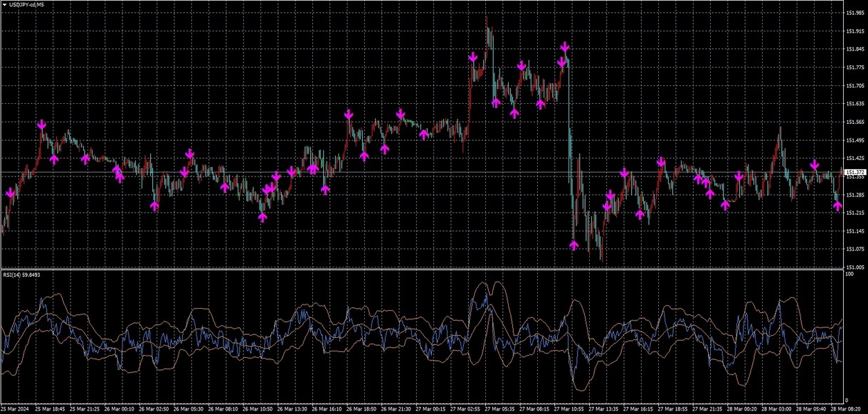Click the 27 Mar 21:35 time label
The image size is (868, 414).
(707, 409)
